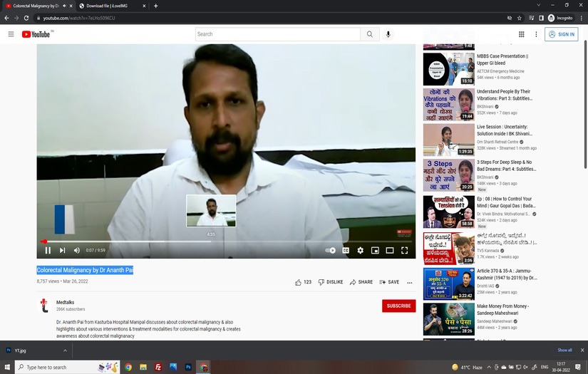Click Show all downloads
This screenshot has width=588, height=374.
(x=564, y=350)
